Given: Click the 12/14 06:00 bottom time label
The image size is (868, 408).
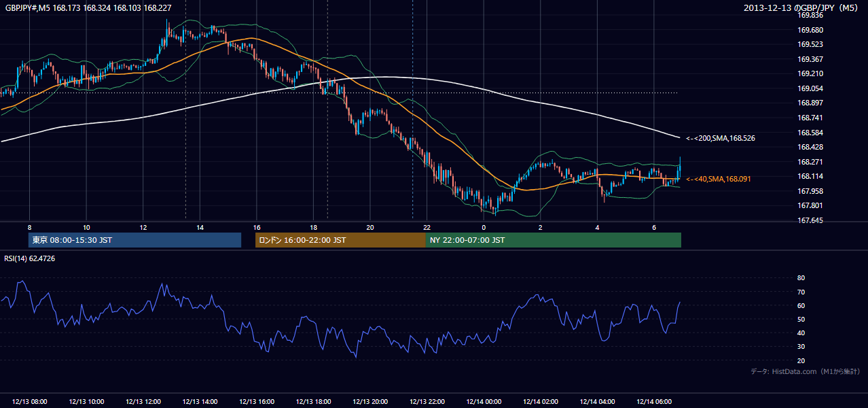Looking at the screenshot, I should pyautogui.click(x=654, y=402).
